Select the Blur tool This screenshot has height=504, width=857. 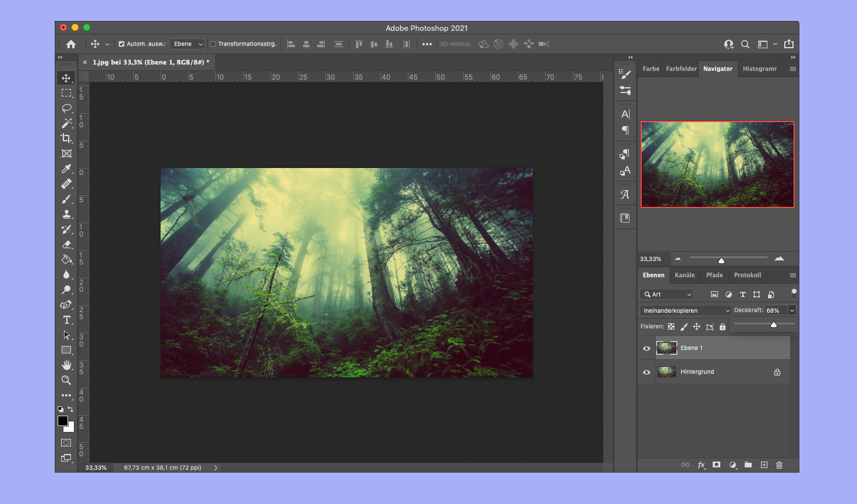point(66,274)
